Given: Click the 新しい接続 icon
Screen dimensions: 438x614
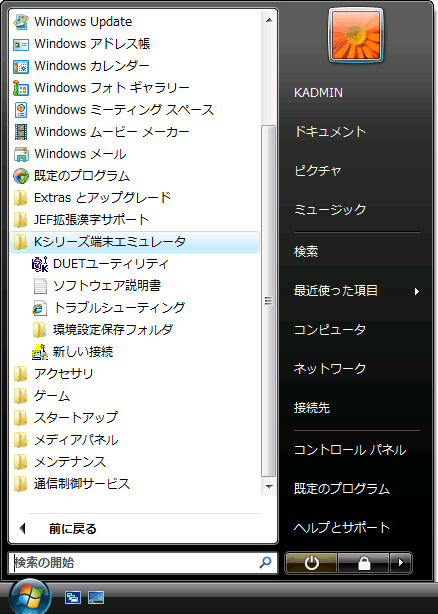Looking at the screenshot, I should pyautogui.click(x=40, y=352).
